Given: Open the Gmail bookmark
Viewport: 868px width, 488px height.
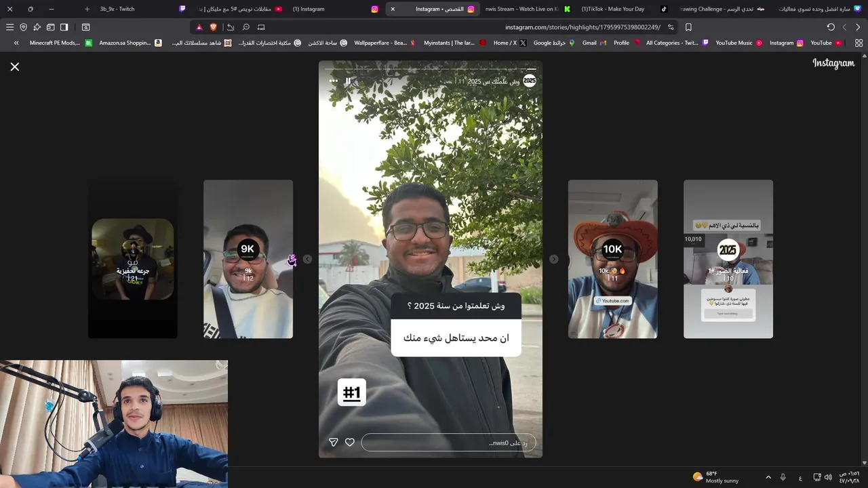Looking at the screenshot, I should point(594,43).
